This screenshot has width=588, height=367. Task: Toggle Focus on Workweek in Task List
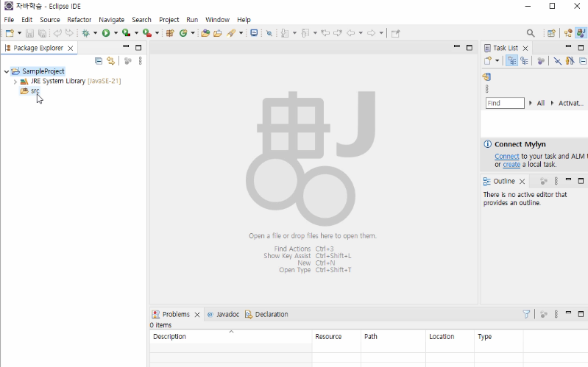[x=541, y=61]
